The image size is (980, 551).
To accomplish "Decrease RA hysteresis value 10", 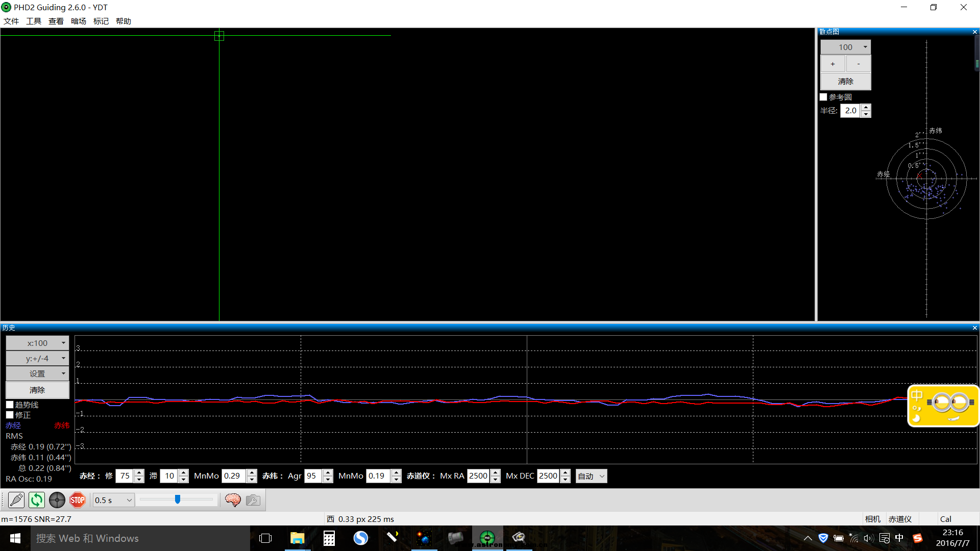I will (183, 480).
